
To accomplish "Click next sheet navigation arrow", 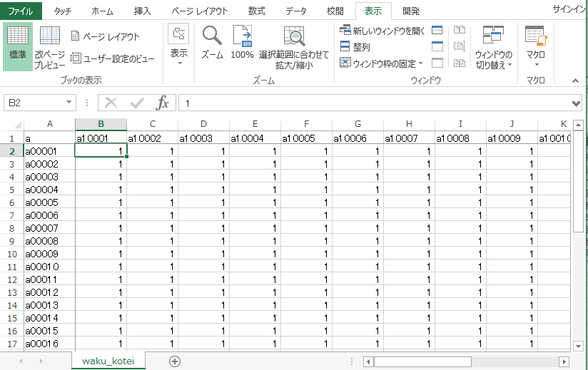I will pos(41,361).
